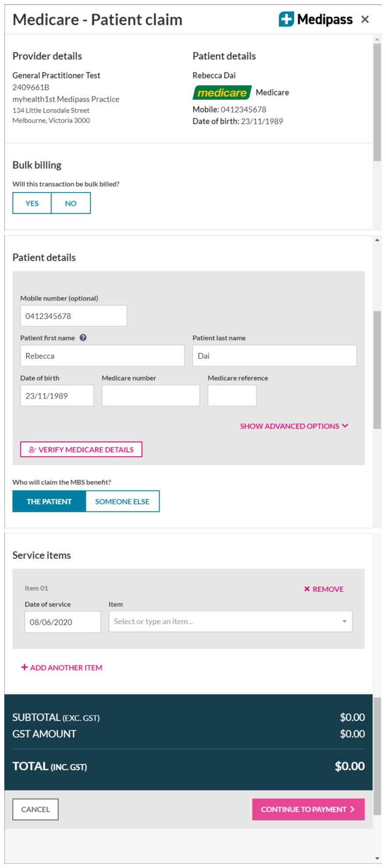Screen dimensions: 386x868
Task: Click the Medipass logo icon
Action: pyautogui.click(x=286, y=19)
